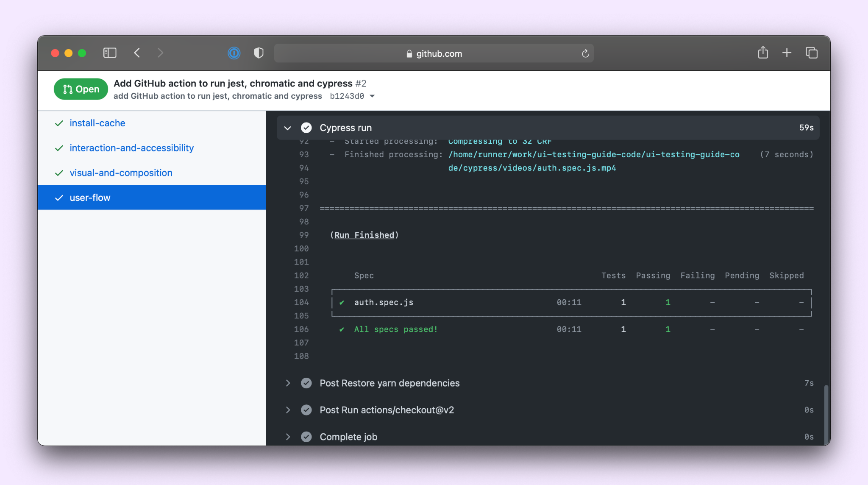868x485 pixels.
Task: Open a new tab with plus icon
Action: coord(787,53)
